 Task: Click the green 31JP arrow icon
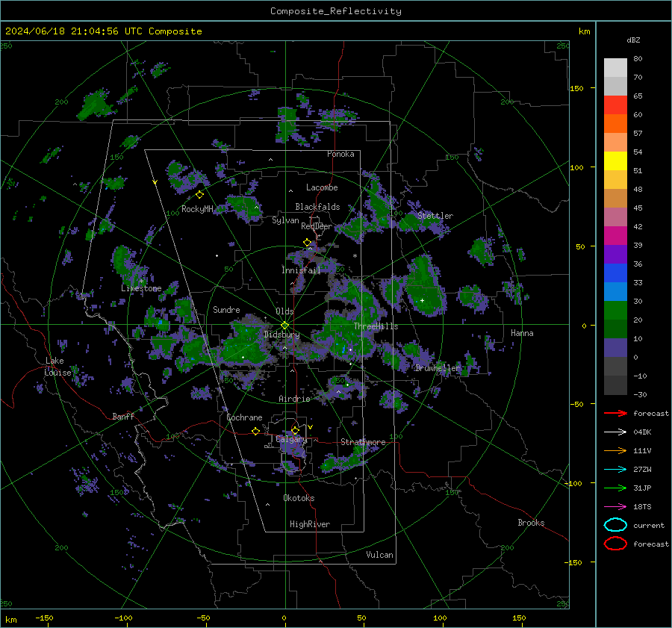coord(615,488)
